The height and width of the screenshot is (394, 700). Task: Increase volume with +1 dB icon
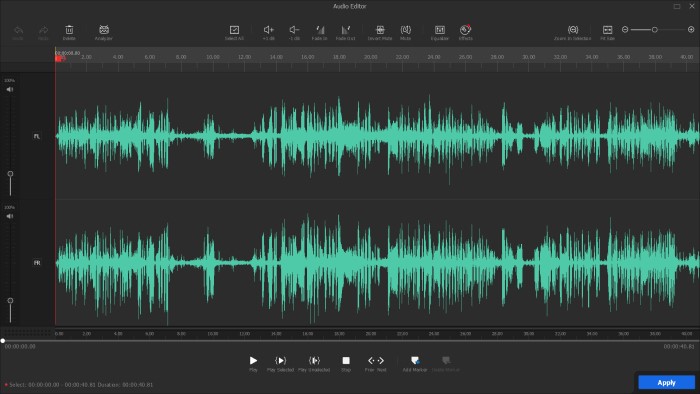coord(268,30)
